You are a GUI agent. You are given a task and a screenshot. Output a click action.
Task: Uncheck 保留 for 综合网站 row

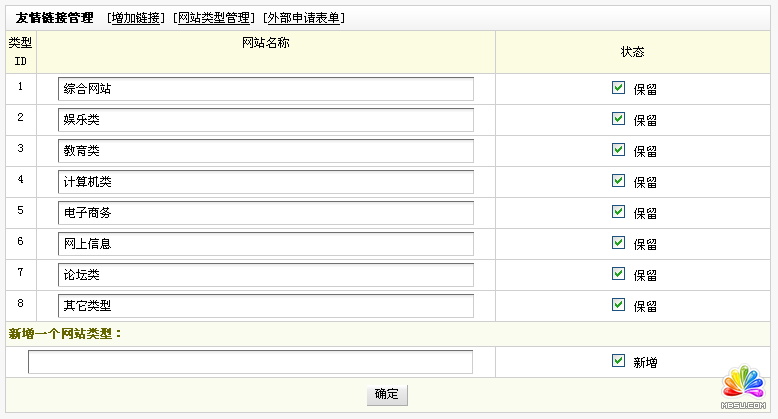(618, 88)
